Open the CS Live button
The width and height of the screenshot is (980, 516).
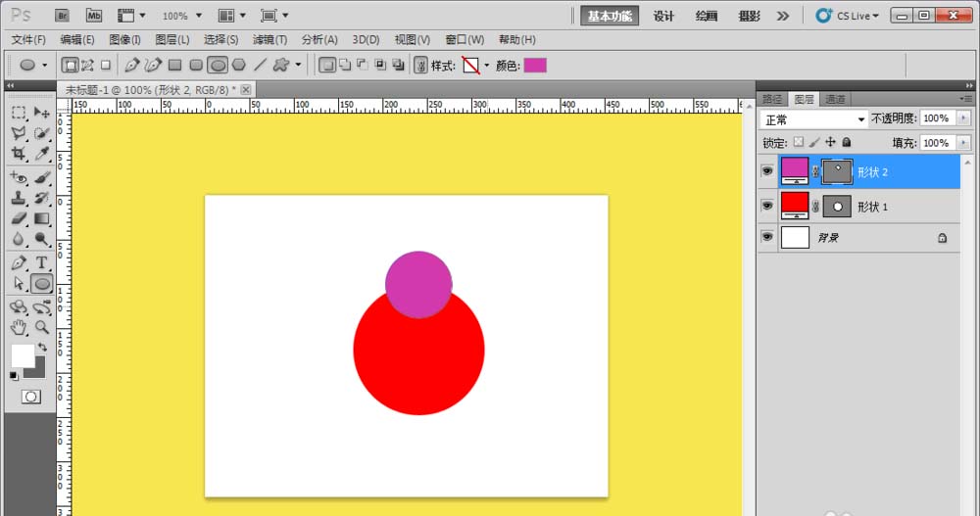pos(847,16)
